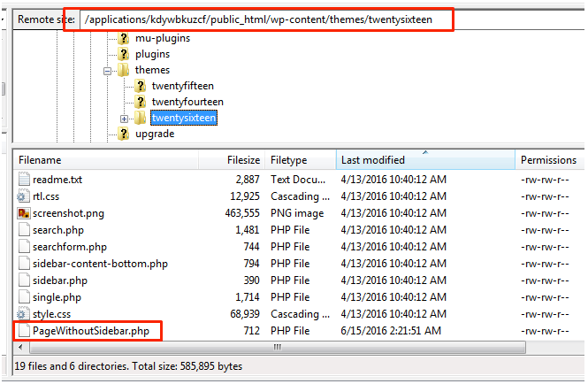Click the screenshot.png image file icon
The width and height of the screenshot is (588, 384).
tap(24, 213)
